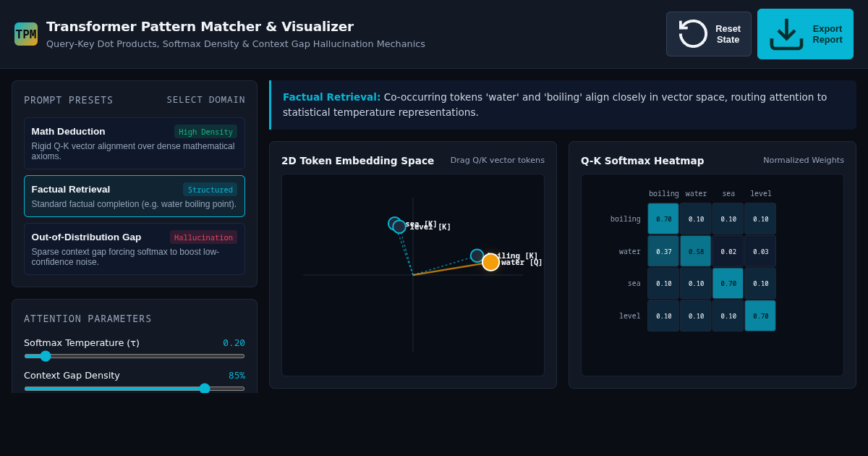Choose the Out-of-Distribution Gap preset
Image resolution: width=868 pixels, height=456 pixels.
pos(135,249)
